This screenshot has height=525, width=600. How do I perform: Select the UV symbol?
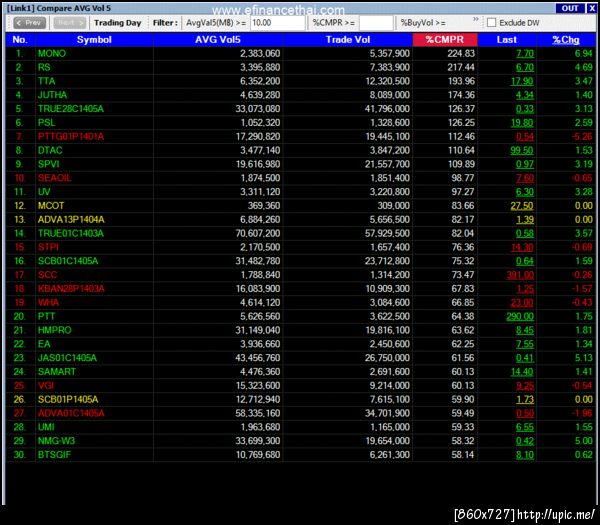44,192
